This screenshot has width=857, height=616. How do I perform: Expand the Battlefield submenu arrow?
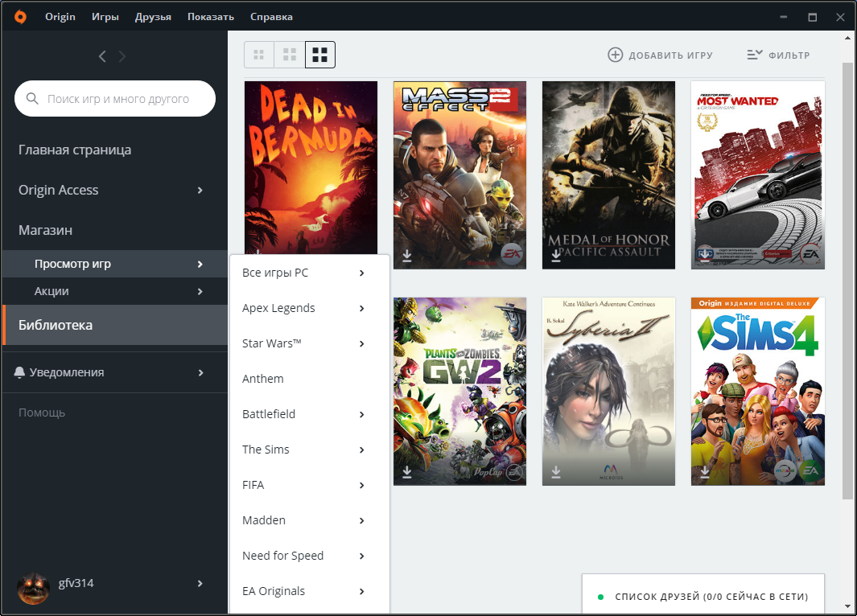[362, 414]
